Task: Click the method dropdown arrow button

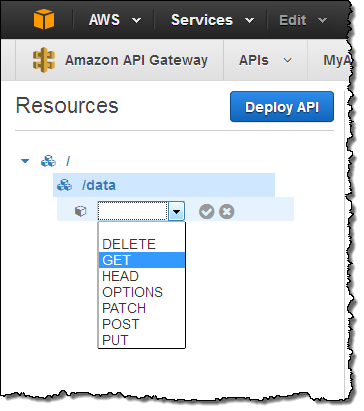Action: click(176, 211)
